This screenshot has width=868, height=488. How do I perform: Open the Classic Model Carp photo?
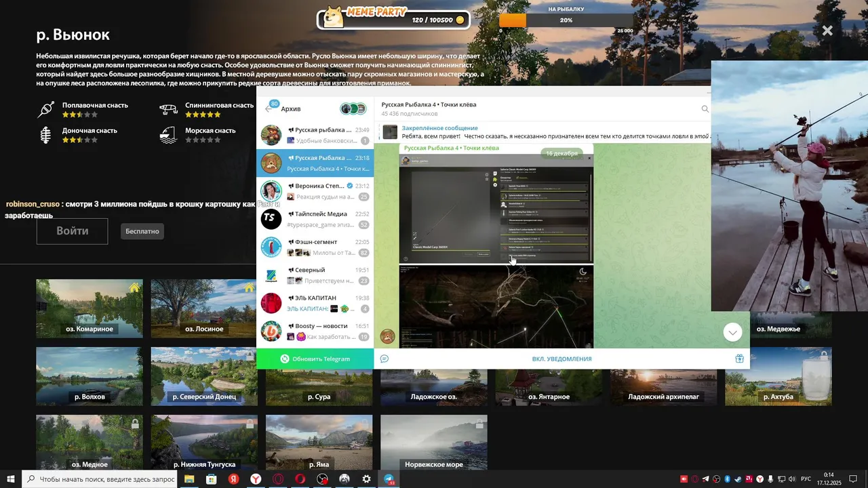496,209
